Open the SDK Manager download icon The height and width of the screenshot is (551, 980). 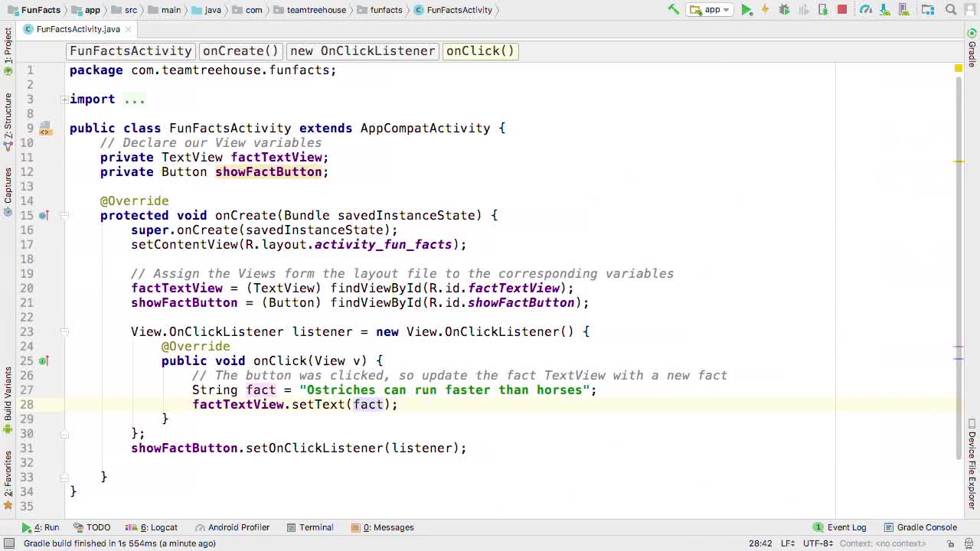(x=886, y=10)
